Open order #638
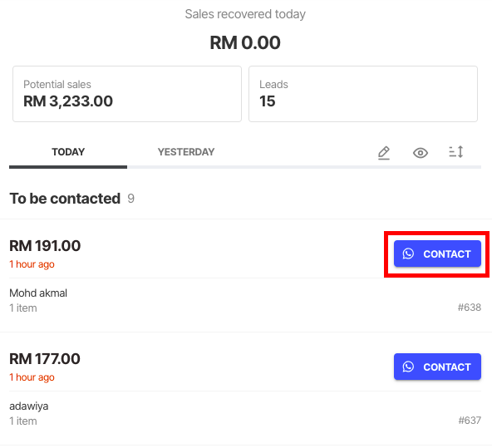Viewport: 492px width, 448px height. 469,308
